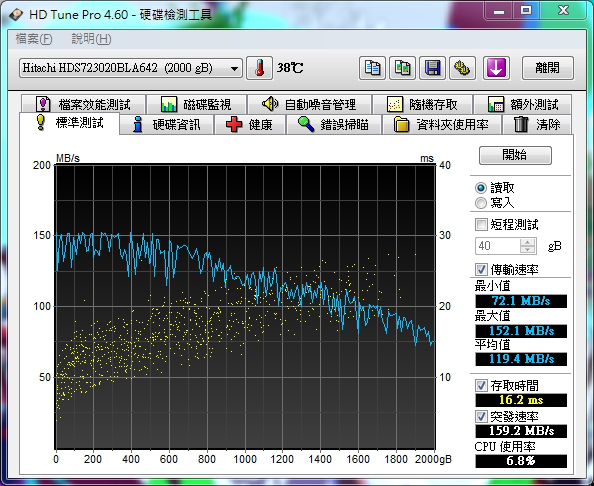Copy results to clipboard icon
594x486 pixels.
pyautogui.click(x=372, y=68)
